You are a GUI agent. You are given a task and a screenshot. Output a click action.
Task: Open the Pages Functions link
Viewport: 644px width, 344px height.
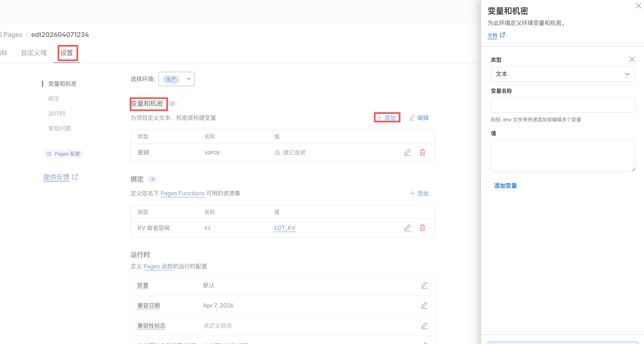point(182,193)
